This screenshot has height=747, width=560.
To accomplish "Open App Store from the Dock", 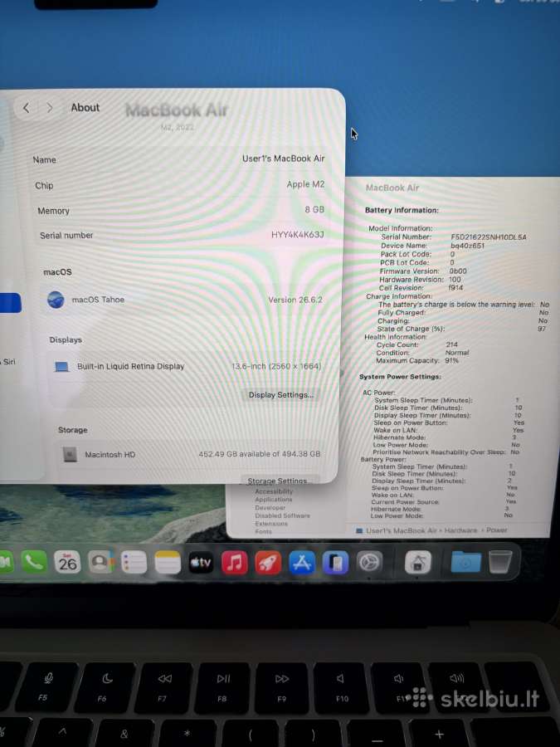I will (302, 563).
